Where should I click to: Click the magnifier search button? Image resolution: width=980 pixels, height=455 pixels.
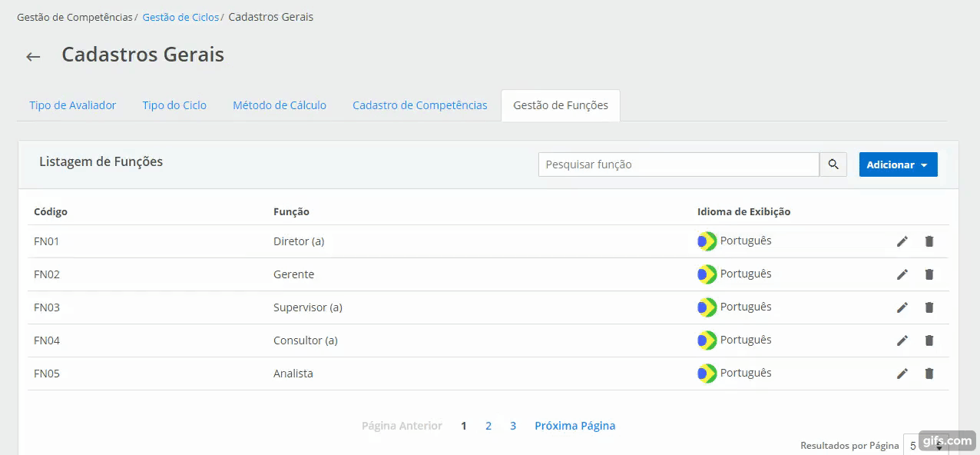click(833, 164)
